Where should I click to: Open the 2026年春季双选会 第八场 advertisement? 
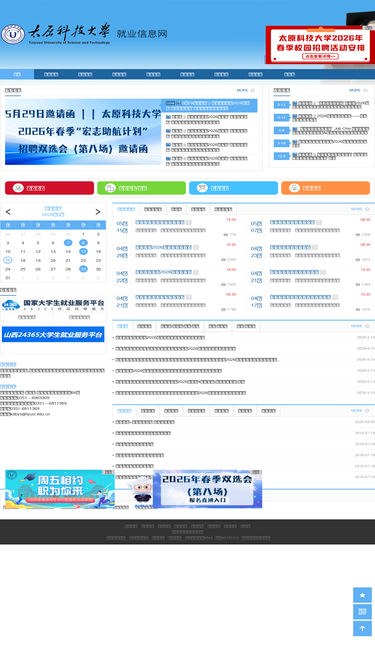point(207,489)
